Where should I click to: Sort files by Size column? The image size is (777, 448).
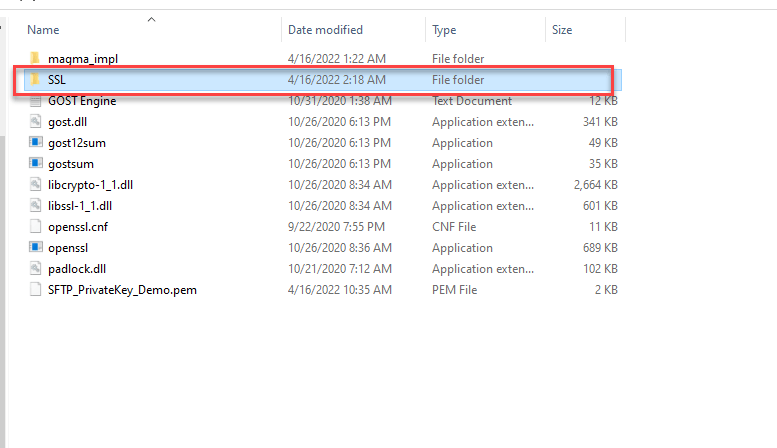coord(562,30)
